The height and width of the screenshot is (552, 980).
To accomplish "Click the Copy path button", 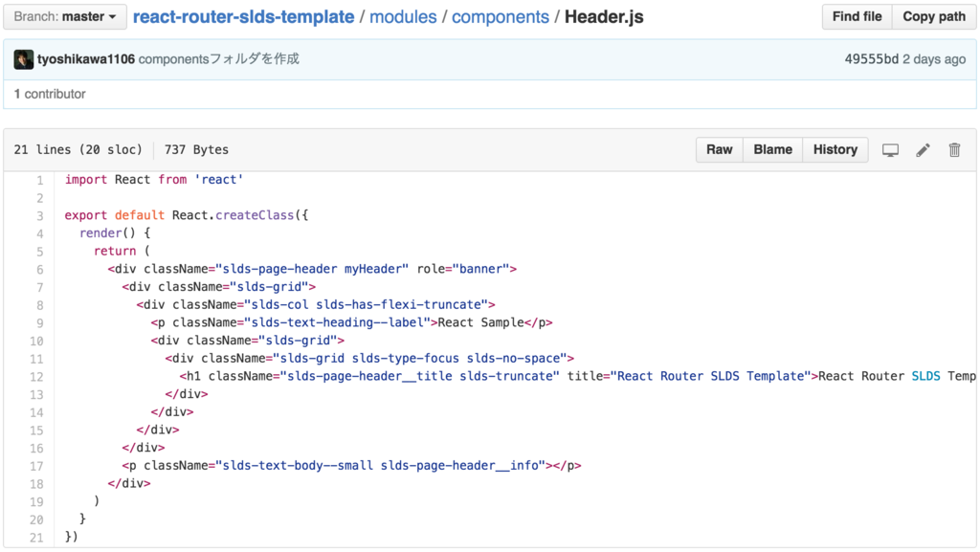I will point(933,15).
